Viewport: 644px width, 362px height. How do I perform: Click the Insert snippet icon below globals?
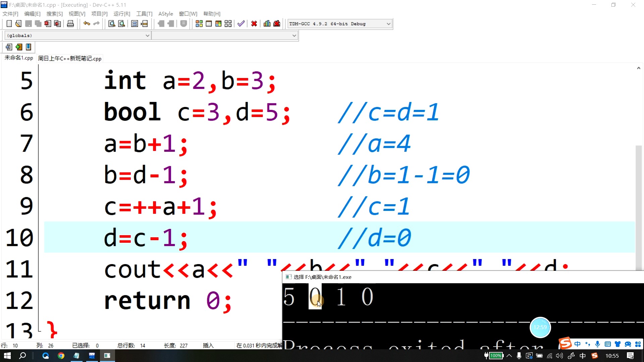[9, 47]
